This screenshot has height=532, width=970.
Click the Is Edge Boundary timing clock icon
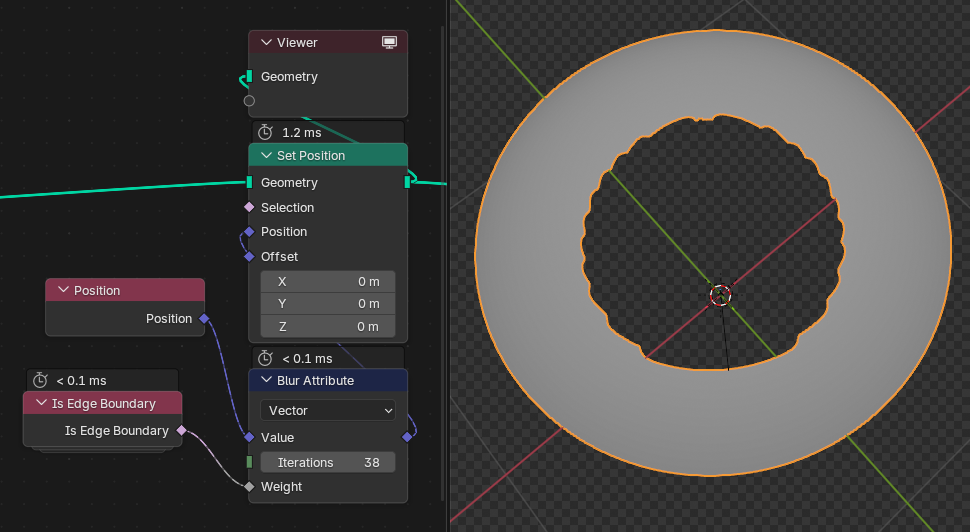(40, 380)
